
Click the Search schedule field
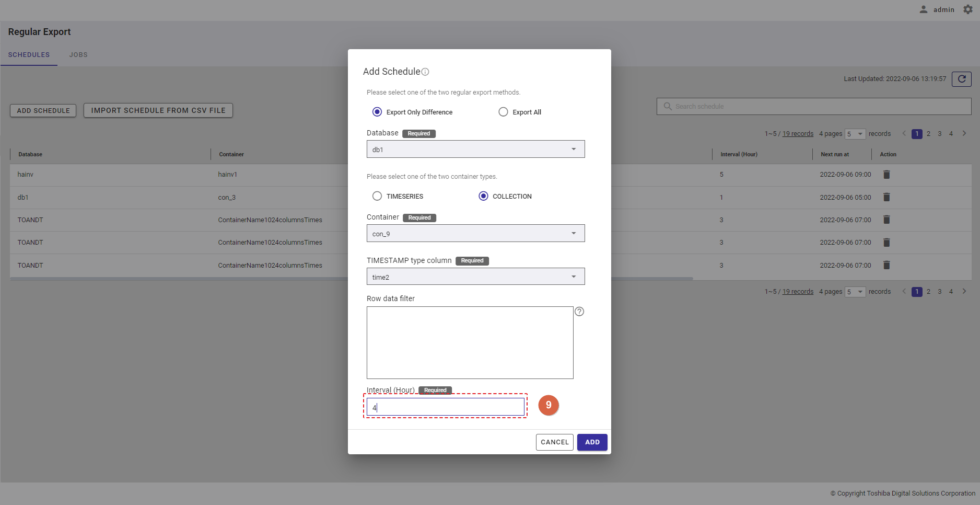[x=814, y=106]
